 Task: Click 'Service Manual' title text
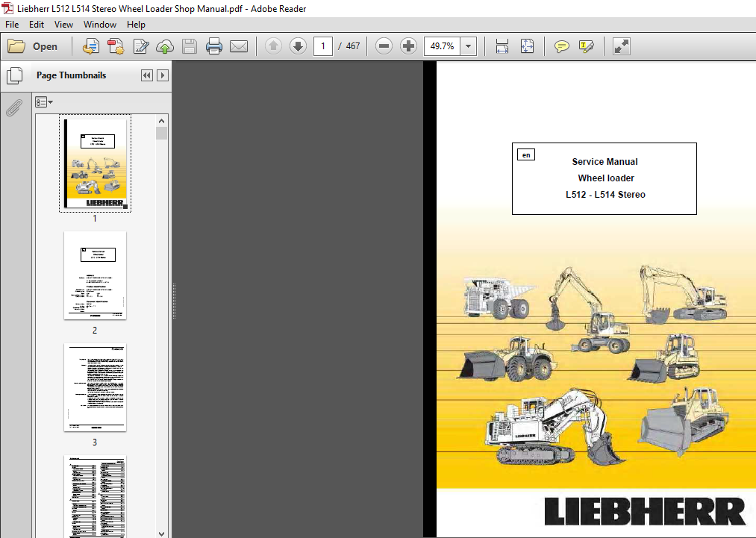click(x=605, y=162)
